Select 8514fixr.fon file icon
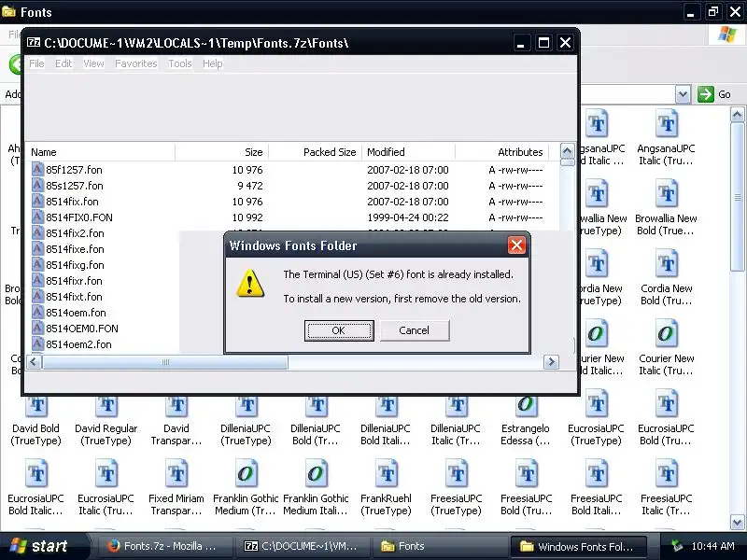Viewport: 747px width, 560px height. pos(38,281)
